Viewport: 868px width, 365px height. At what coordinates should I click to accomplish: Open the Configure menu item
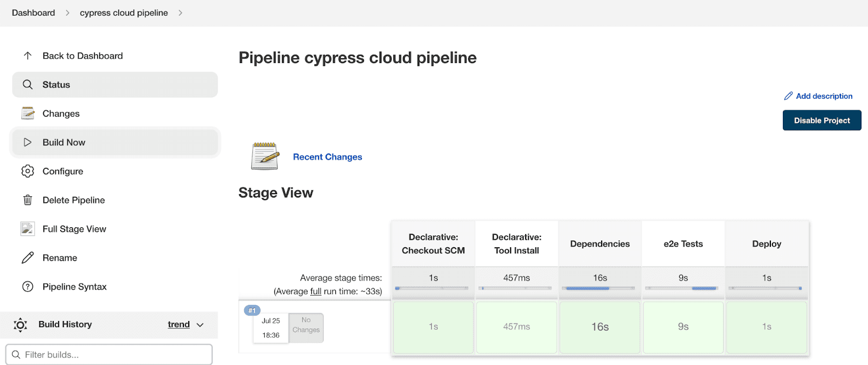point(115,171)
